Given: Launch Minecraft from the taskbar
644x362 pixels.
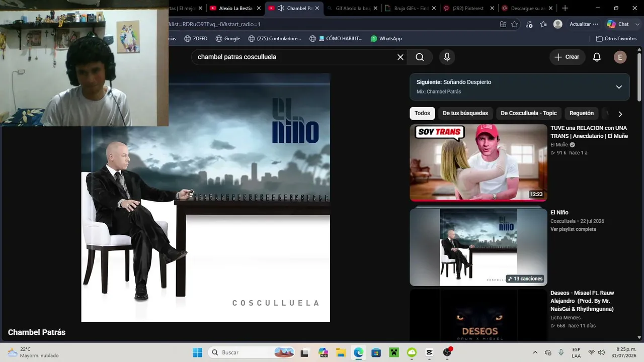Looking at the screenshot, I should (x=394, y=352).
